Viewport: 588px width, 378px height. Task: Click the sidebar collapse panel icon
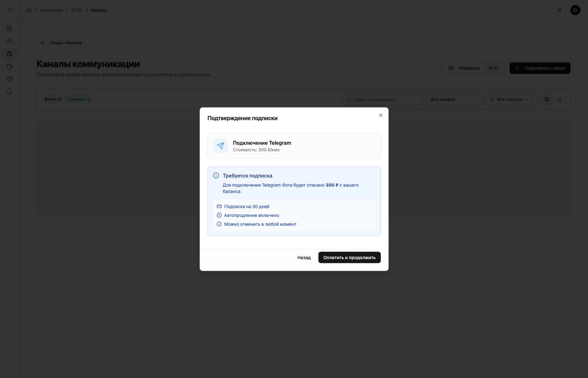[x=11, y=10]
